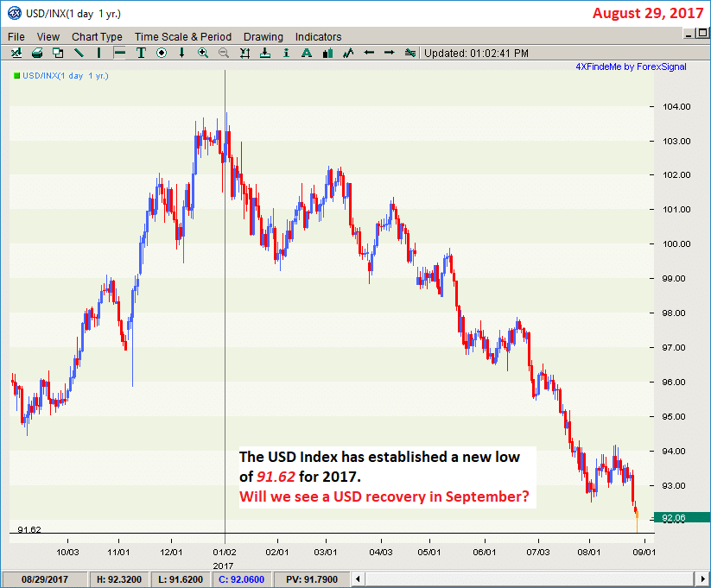This screenshot has width=711, height=588.
Task: Open the Time Scale & Period menu
Action: [x=183, y=37]
